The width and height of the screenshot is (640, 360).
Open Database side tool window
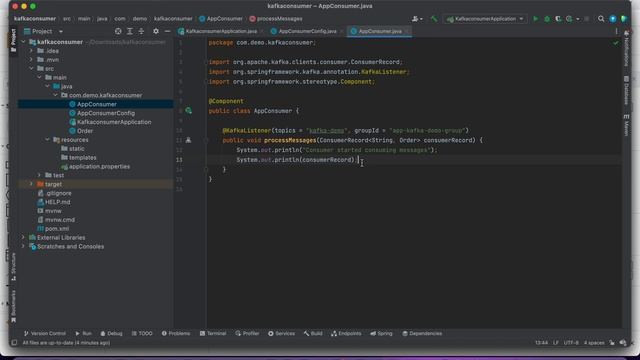click(x=626, y=91)
